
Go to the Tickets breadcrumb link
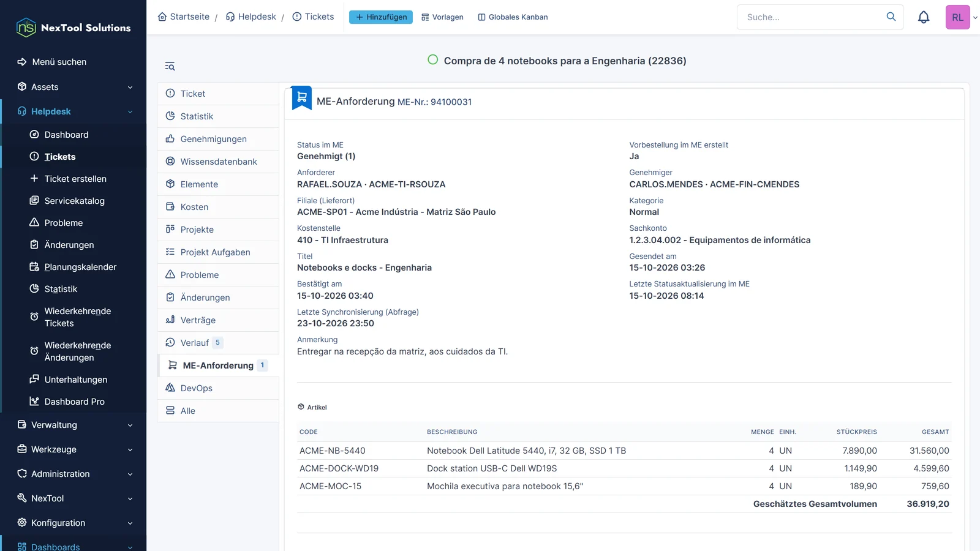pyautogui.click(x=313, y=17)
